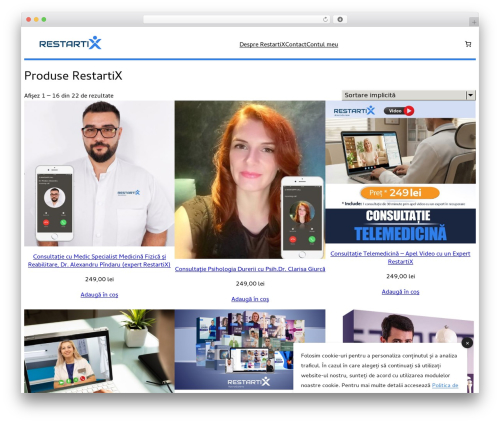This screenshot has width=500, height=423.
Task: Click the Produse RestartiX page heading
Action: (x=73, y=76)
